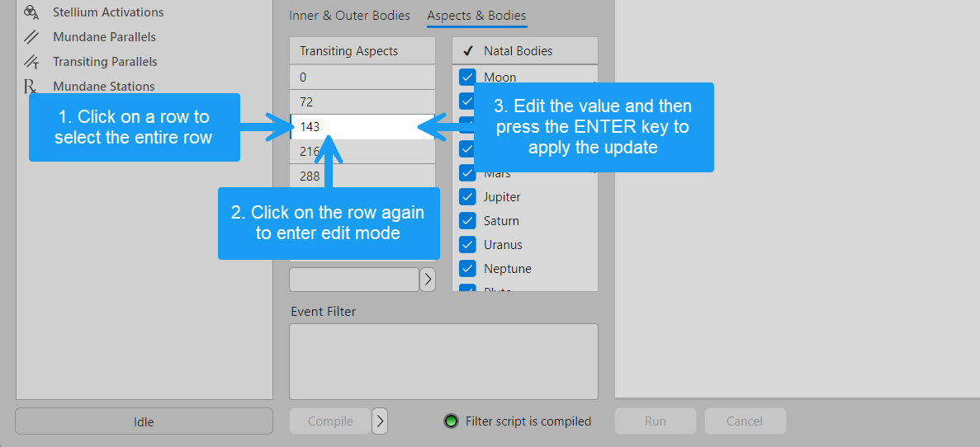Expand the arrow next to Compile
The height and width of the screenshot is (447, 980).
pyautogui.click(x=380, y=421)
